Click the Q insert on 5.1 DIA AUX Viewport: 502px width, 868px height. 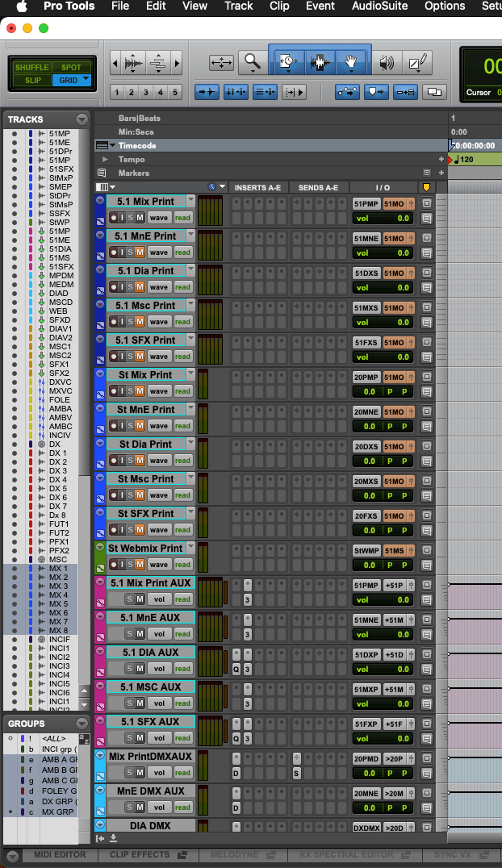click(236, 669)
